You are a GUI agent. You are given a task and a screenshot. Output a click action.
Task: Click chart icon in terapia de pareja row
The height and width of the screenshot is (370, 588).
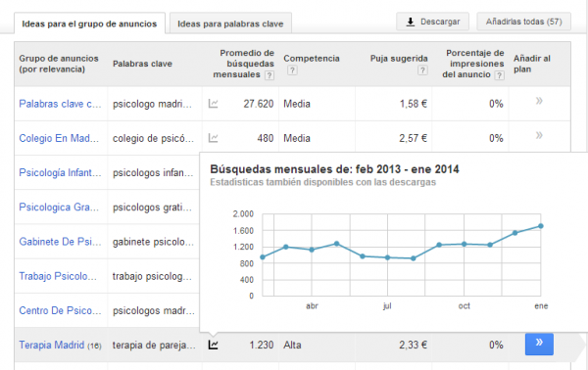pyautogui.click(x=213, y=345)
